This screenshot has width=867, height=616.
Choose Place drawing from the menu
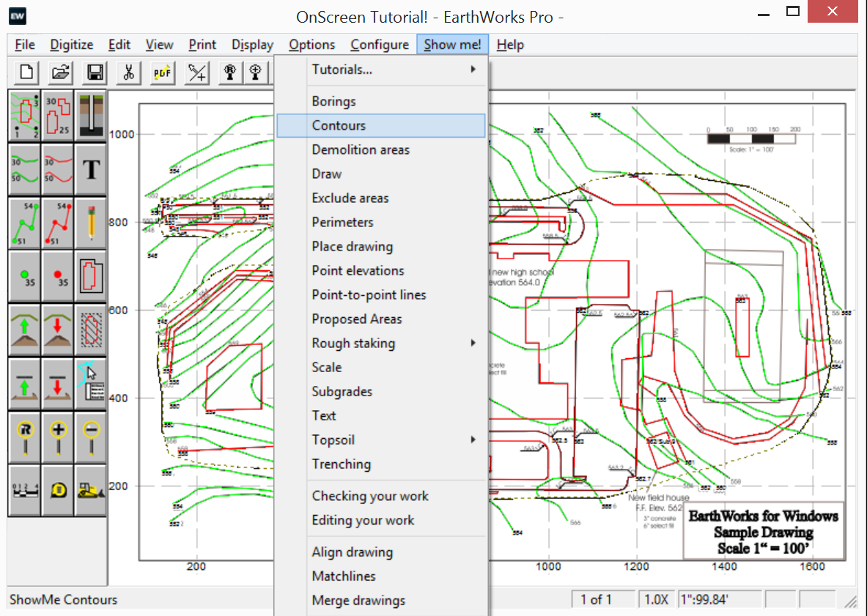[x=381, y=246]
